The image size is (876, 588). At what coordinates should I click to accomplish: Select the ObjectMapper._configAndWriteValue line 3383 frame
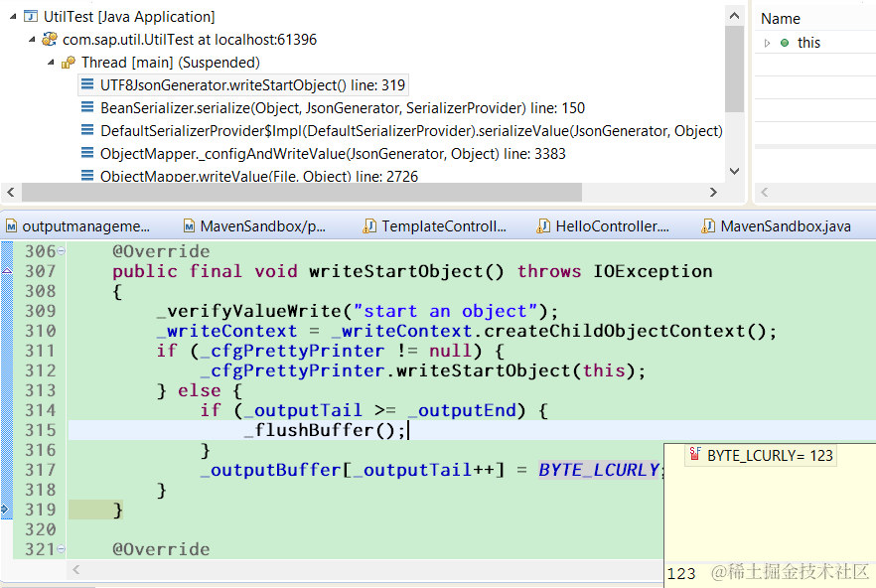pyautogui.click(x=333, y=154)
